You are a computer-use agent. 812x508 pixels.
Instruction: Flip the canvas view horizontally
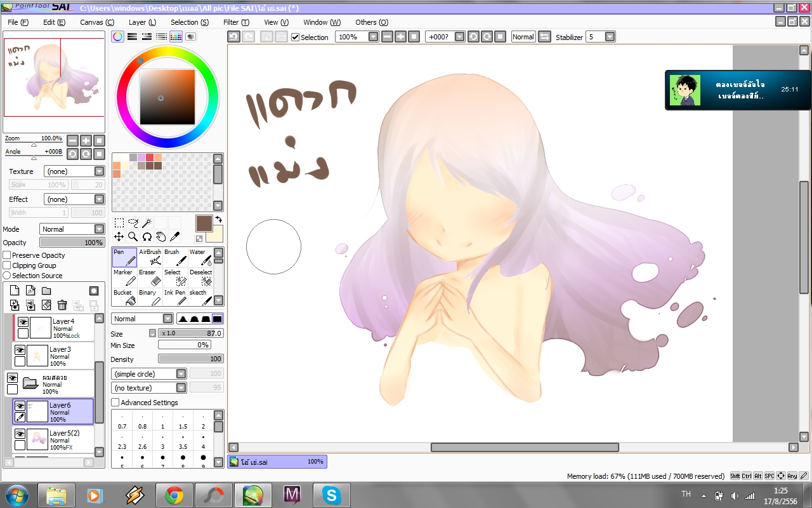point(544,37)
